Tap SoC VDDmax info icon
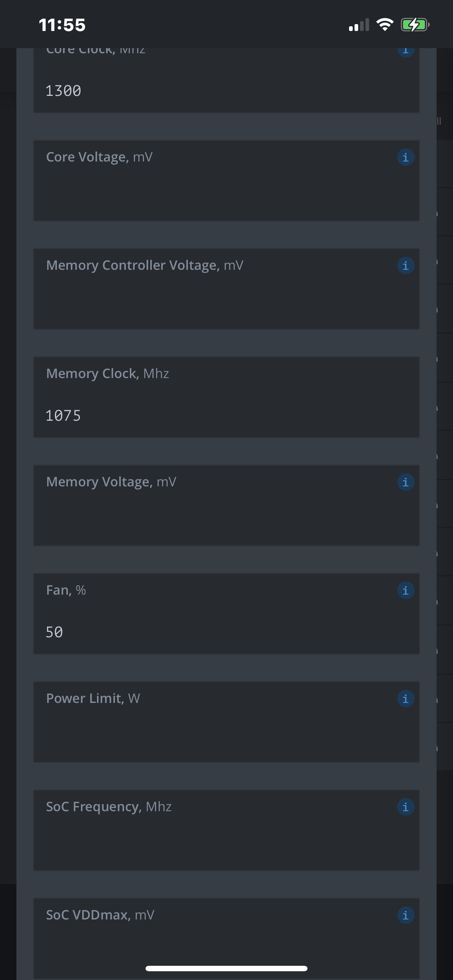 [x=406, y=915]
